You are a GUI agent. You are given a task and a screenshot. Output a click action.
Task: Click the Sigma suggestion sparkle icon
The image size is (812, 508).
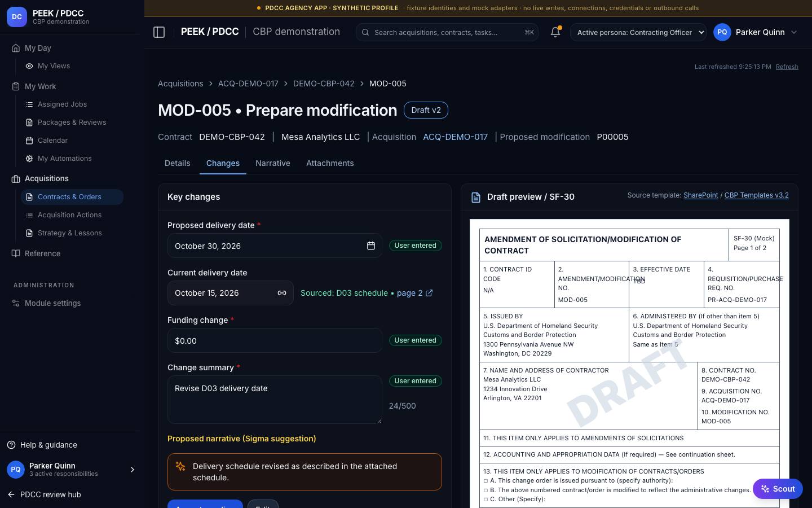[x=180, y=466]
